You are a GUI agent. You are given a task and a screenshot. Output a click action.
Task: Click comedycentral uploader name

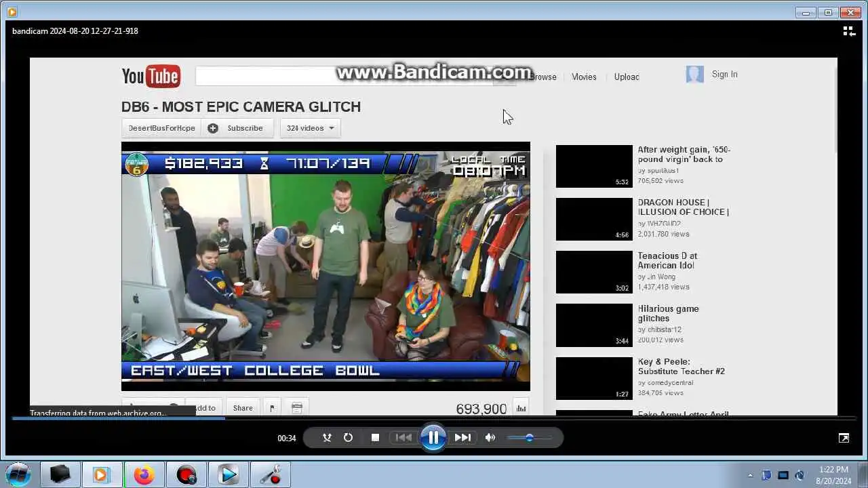pyautogui.click(x=670, y=383)
